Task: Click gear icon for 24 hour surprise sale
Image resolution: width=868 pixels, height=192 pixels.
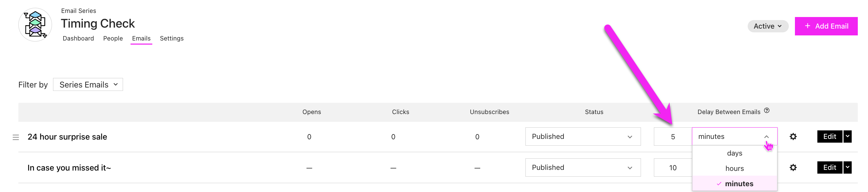Action: click(793, 137)
